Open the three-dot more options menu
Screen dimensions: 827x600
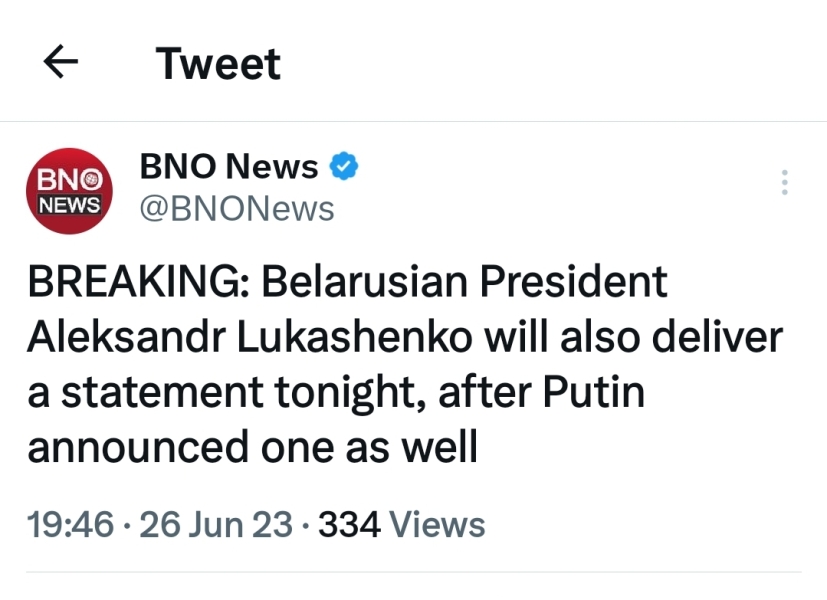point(785,182)
